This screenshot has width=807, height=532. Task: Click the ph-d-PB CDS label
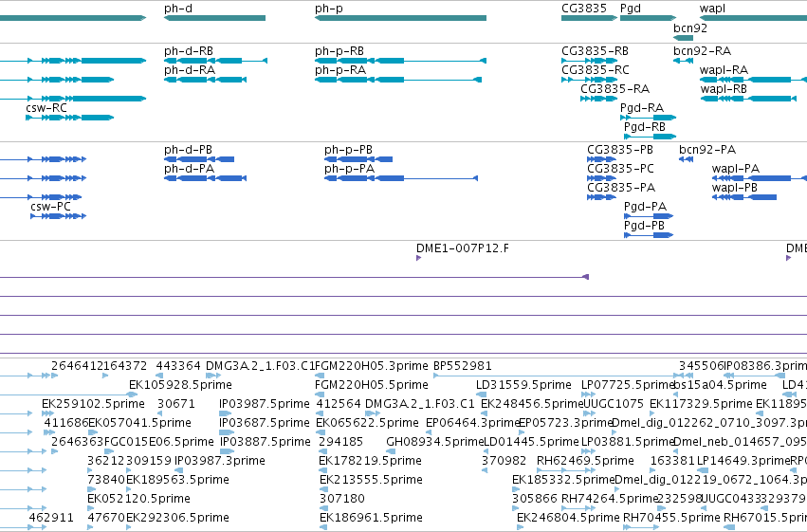coord(188,150)
